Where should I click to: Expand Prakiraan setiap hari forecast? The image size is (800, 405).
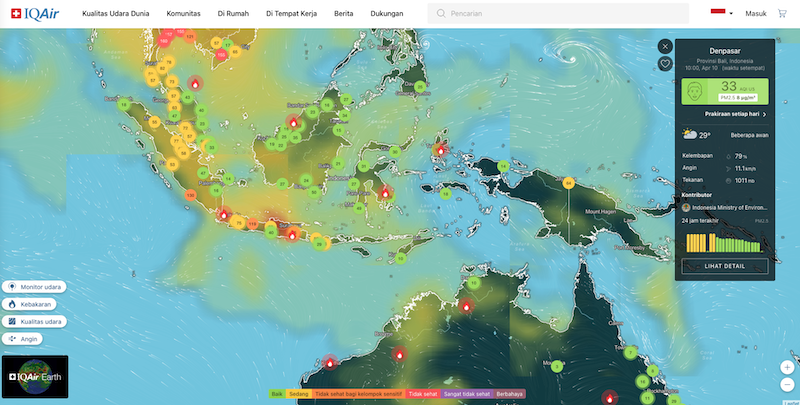click(735, 114)
